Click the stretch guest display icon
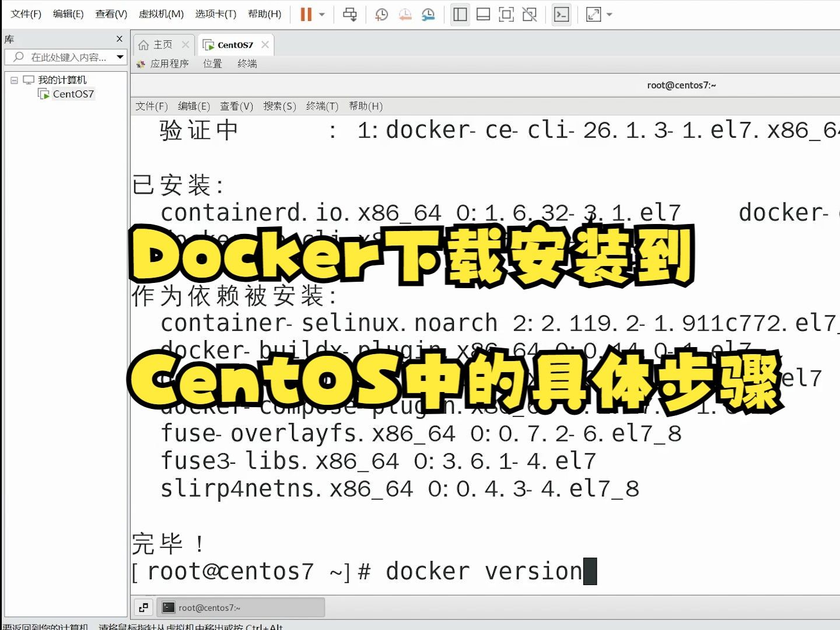 (593, 15)
